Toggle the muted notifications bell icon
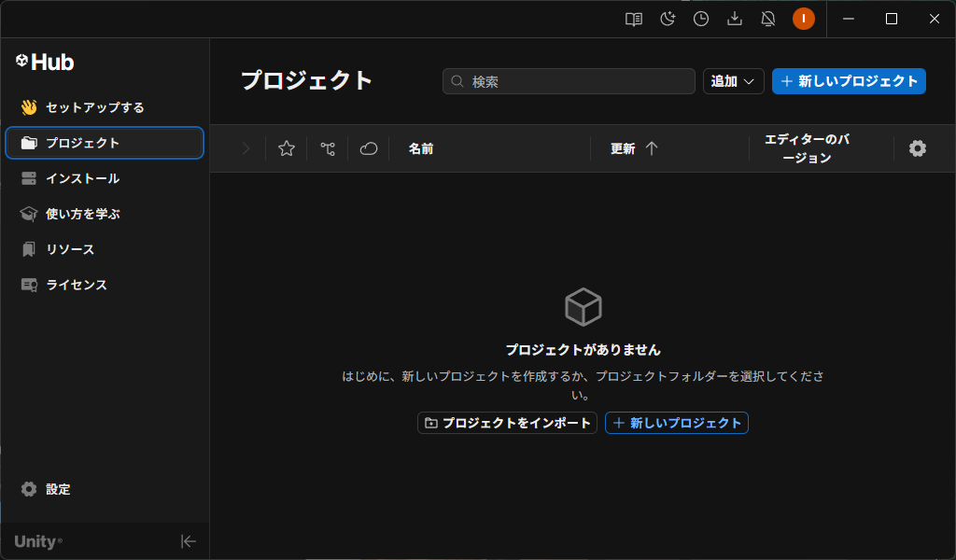This screenshot has width=956, height=560. point(768,19)
